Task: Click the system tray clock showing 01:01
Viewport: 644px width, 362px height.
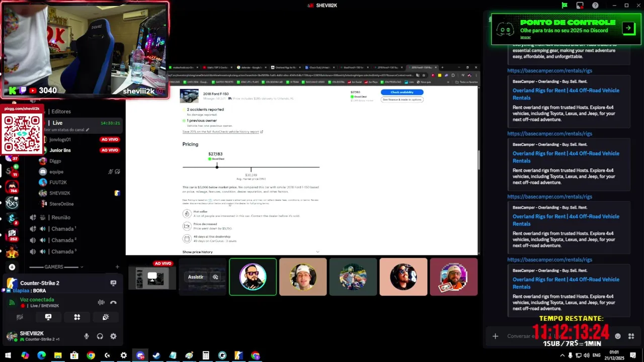Action: pyautogui.click(x=614, y=355)
